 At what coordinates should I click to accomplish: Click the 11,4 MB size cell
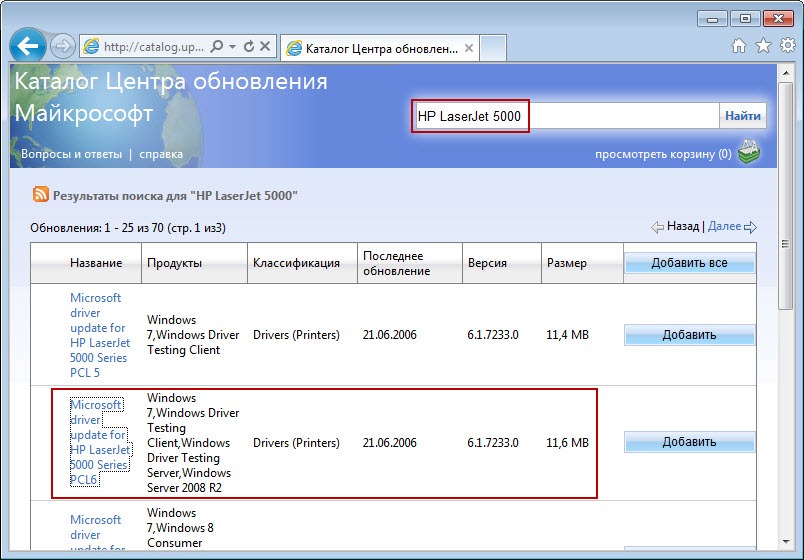click(568, 335)
